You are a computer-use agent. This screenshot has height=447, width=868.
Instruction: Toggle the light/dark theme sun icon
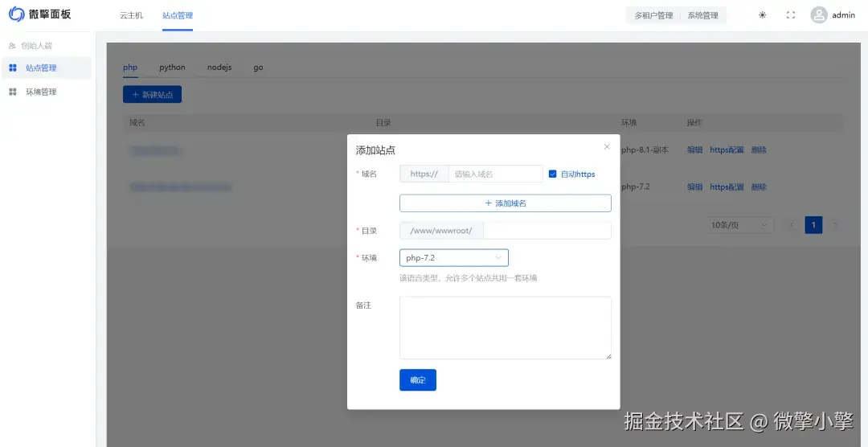762,15
